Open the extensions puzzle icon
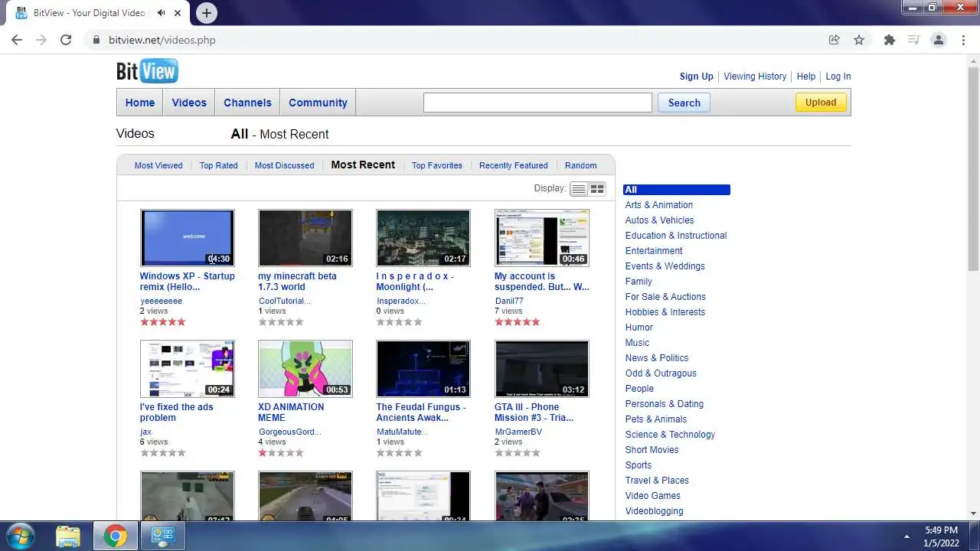 889,40
